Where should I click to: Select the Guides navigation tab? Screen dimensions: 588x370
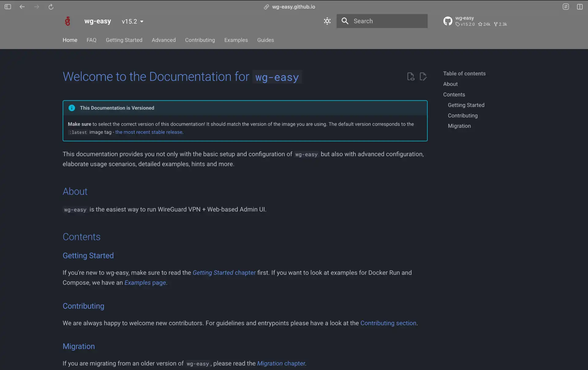pyautogui.click(x=266, y=40)
